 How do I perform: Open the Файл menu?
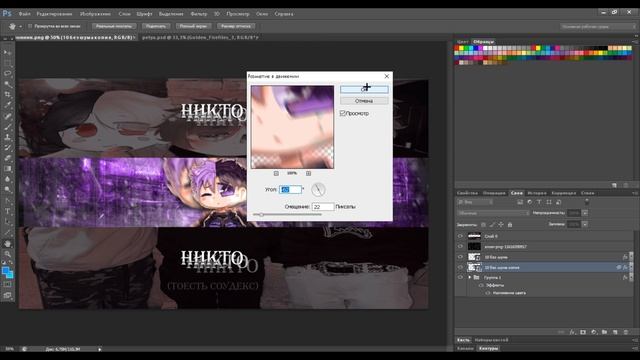[24, 14]
